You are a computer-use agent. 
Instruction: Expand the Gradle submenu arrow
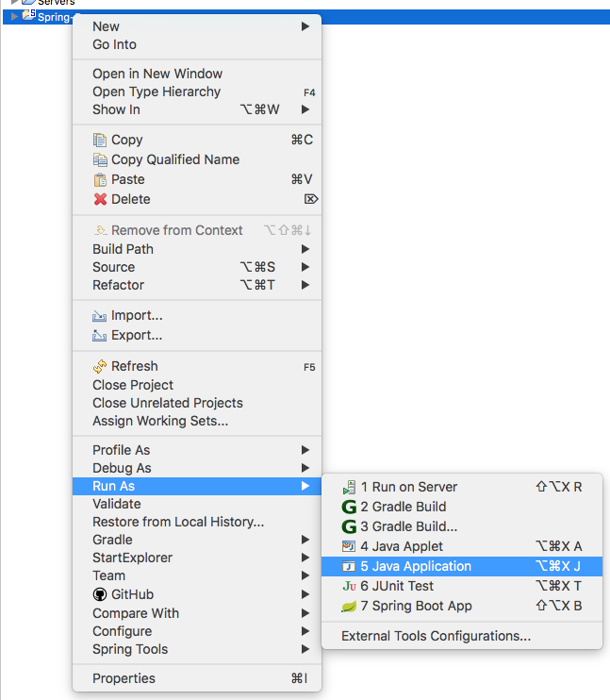[x=305, y=540]
